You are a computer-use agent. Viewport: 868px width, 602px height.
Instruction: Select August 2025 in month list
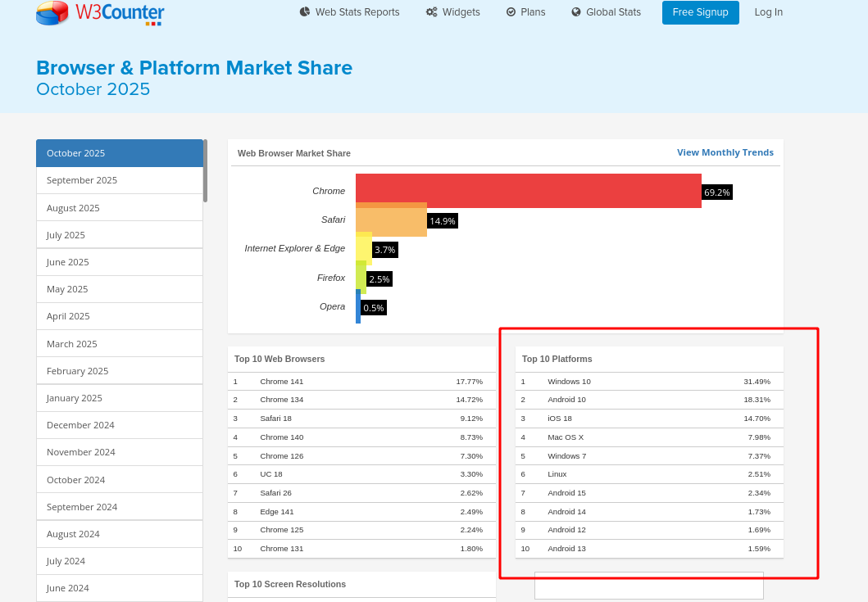coord(73,208)
